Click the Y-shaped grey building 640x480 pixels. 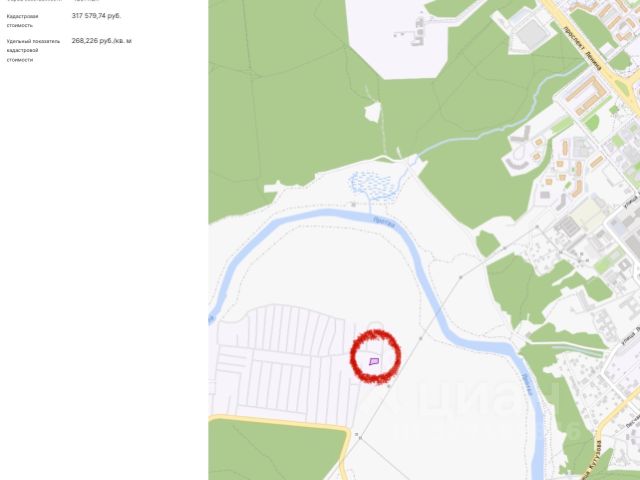pyautogui.click(x=521, y=135)
